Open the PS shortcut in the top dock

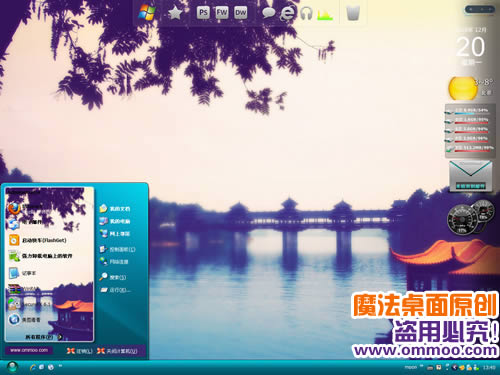[x=203, y=13]
